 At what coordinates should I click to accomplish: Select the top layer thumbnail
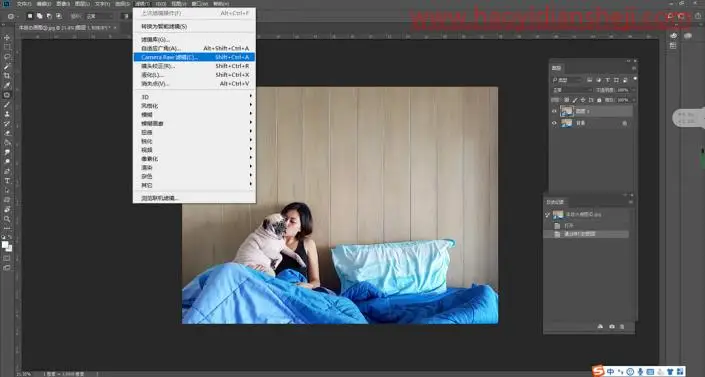(x=567, y=111)
